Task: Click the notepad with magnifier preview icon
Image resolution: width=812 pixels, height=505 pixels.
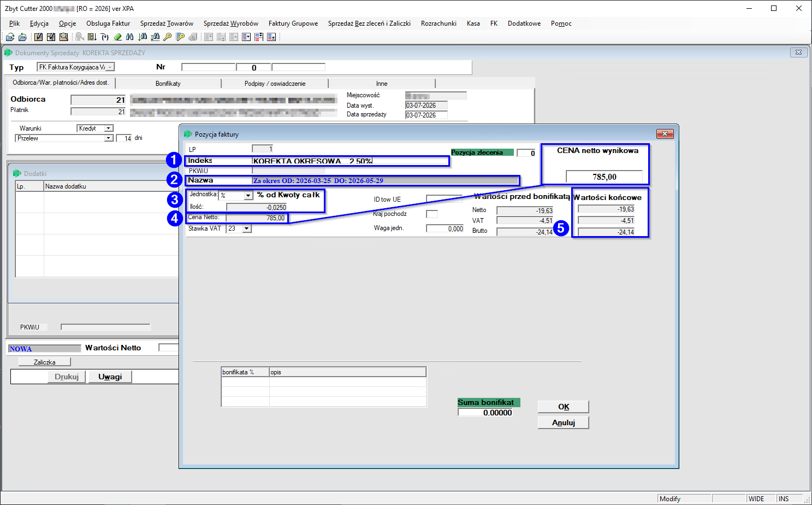Action: tap(64, 37)
